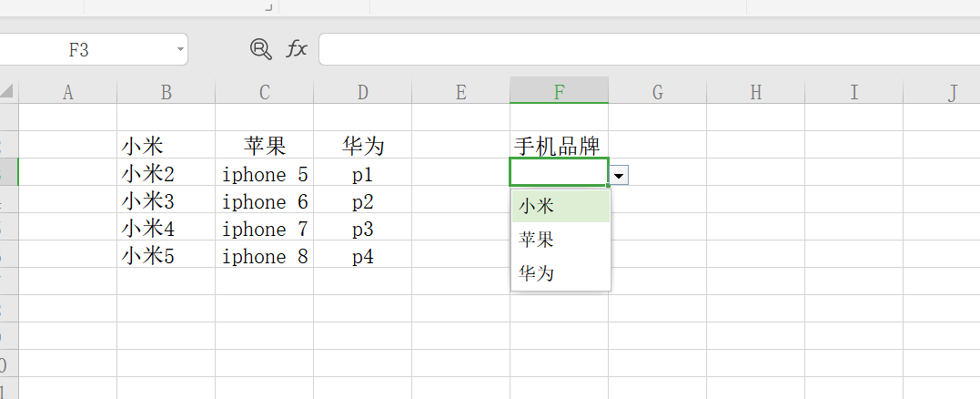Select column I header
980x399 pixels.
(854, 93)
